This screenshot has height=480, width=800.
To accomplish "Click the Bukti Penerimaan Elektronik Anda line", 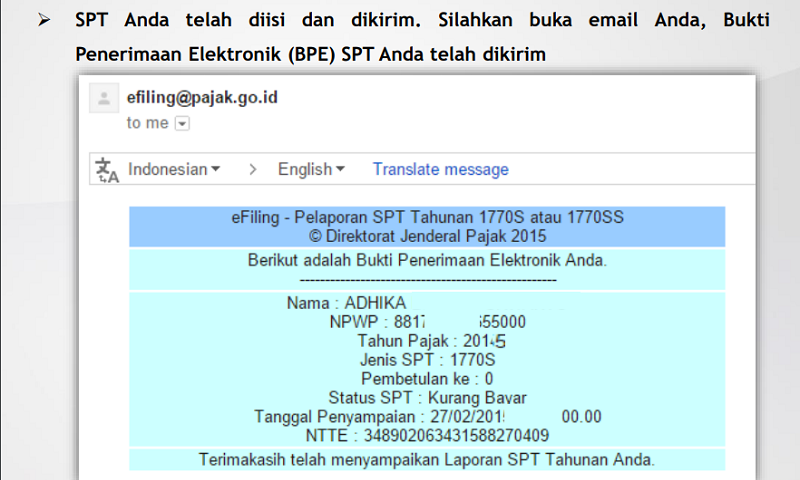I will point(427,261).
